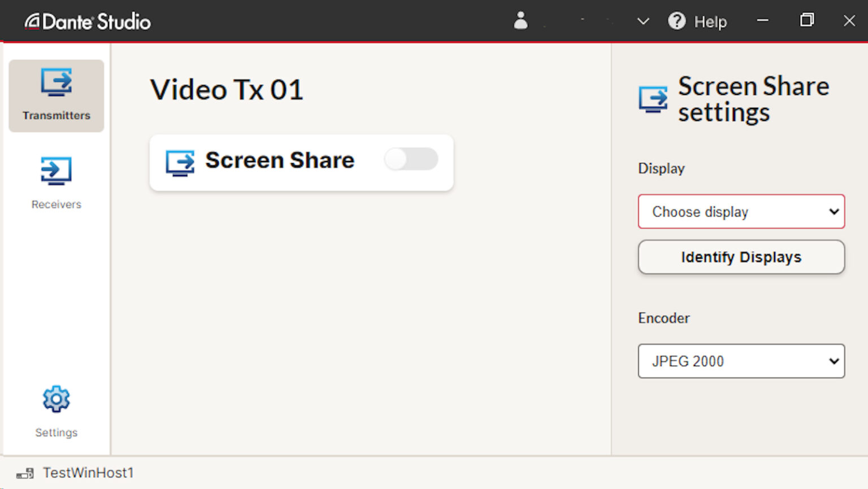This screenshot has width=868, height=489.
Task: Open Settings via the gear icon
Action: click(x=56, y=400)
